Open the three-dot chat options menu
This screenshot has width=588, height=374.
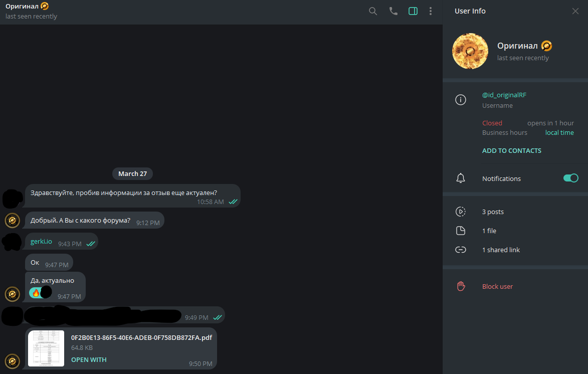431,11
